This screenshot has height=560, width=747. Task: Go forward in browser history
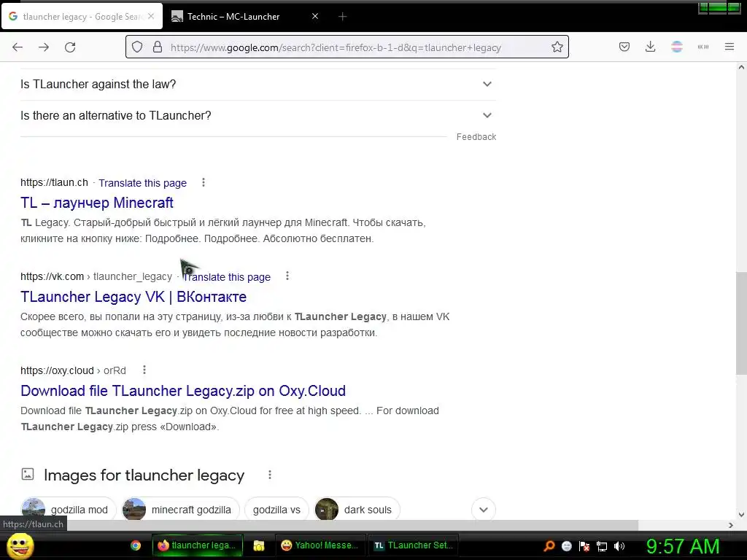click(44, 47)
